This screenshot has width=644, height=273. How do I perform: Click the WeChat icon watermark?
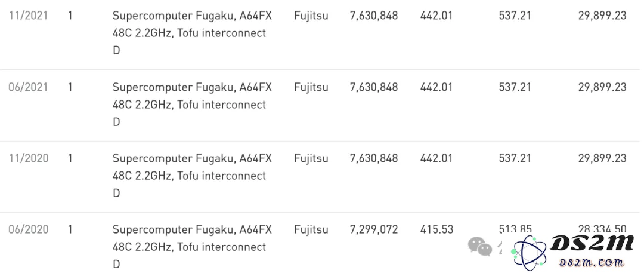pos(479,246)
